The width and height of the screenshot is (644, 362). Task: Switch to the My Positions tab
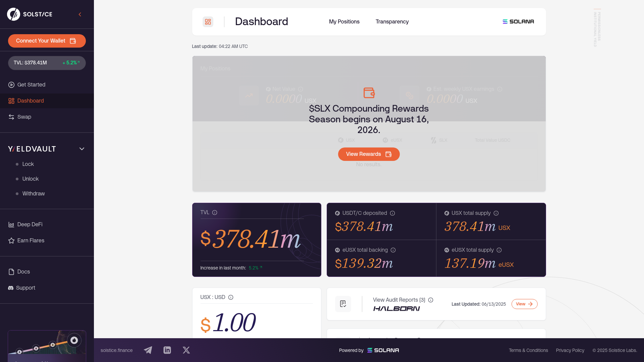(344, 22)
